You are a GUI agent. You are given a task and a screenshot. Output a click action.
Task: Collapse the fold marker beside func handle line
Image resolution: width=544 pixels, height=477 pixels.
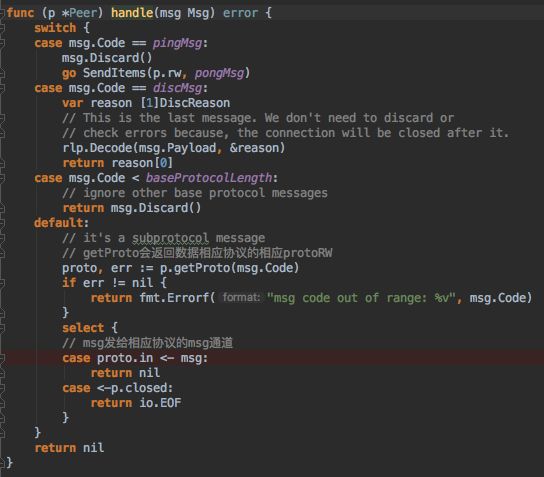click(2, 13)
